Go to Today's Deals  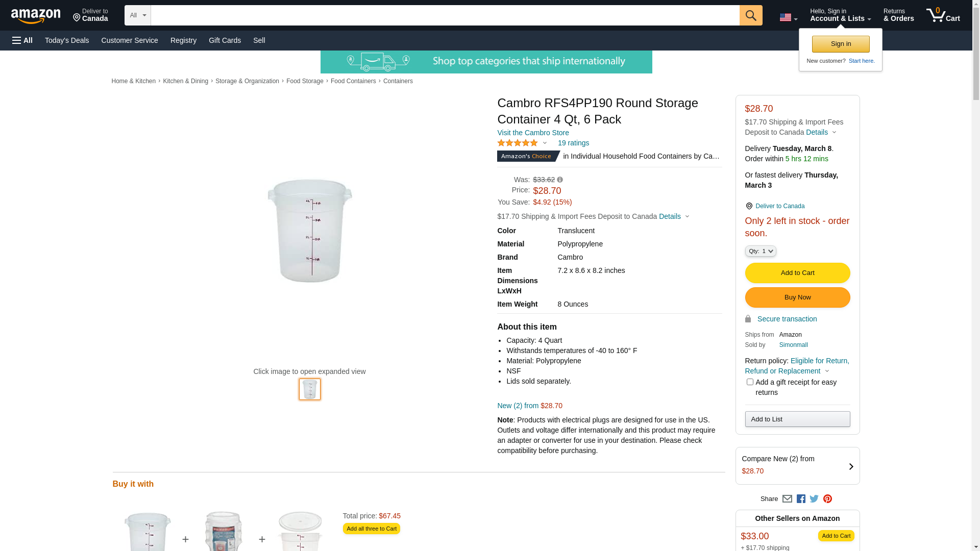click(67, 40)
